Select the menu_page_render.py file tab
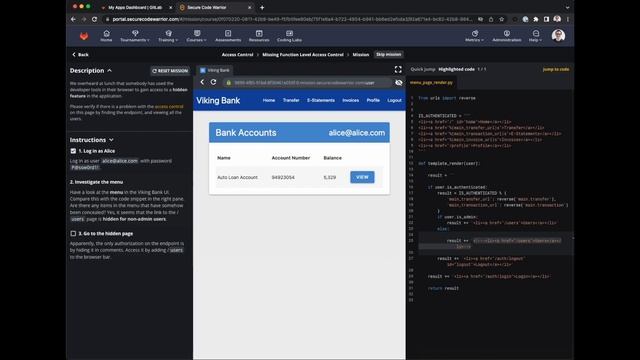 tap(431, 82)
